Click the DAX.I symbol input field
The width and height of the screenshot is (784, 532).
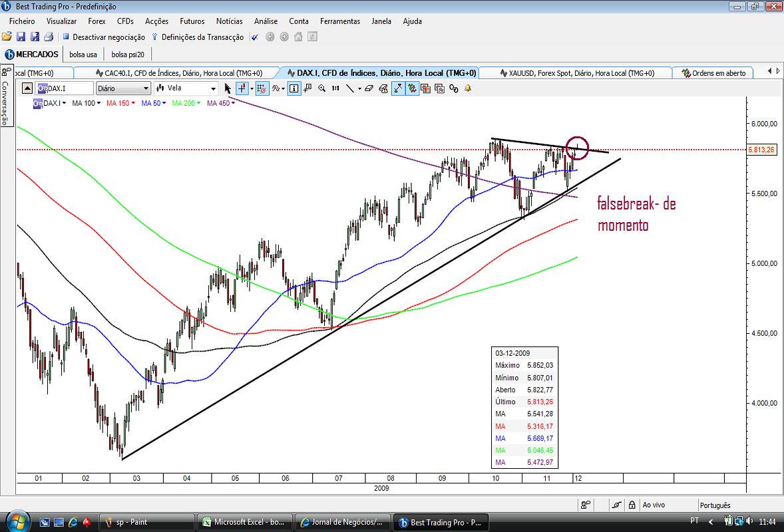pyautogui.click(x=65, y=88)
